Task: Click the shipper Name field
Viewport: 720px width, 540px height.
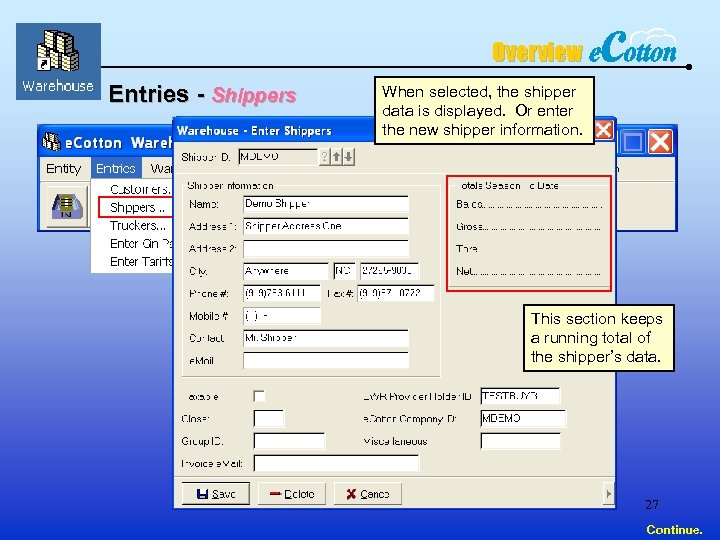Action: point(326,204)
